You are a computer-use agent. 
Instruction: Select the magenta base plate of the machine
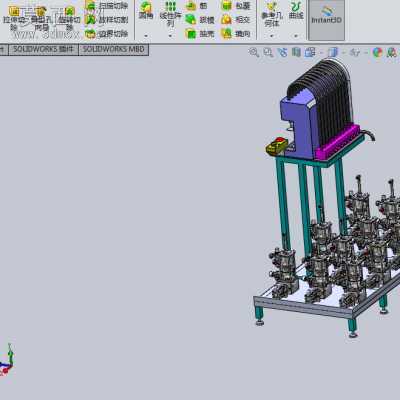tap(337, 142)
